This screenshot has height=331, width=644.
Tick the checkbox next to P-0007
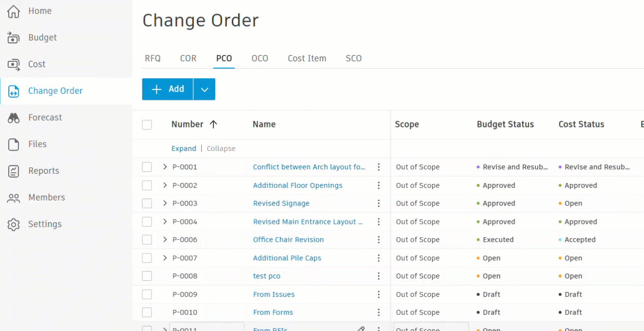pos(147,258)
